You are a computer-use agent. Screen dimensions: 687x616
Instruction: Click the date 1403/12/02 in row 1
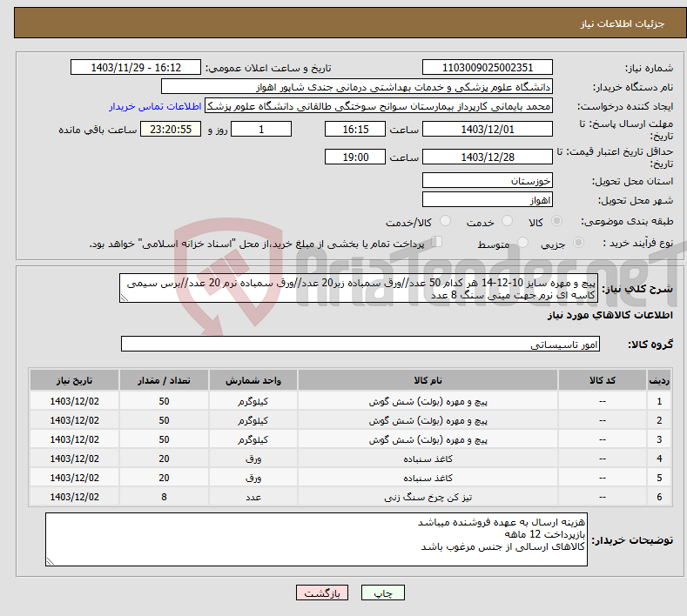74,401
